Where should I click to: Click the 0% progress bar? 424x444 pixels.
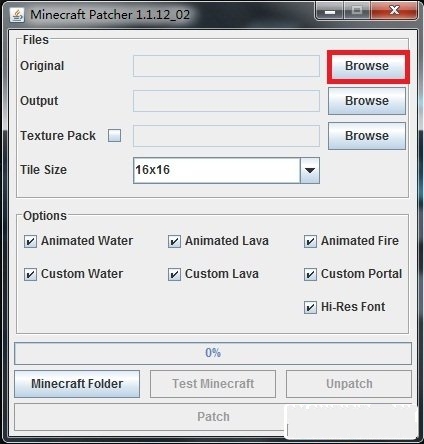point(213,353)
